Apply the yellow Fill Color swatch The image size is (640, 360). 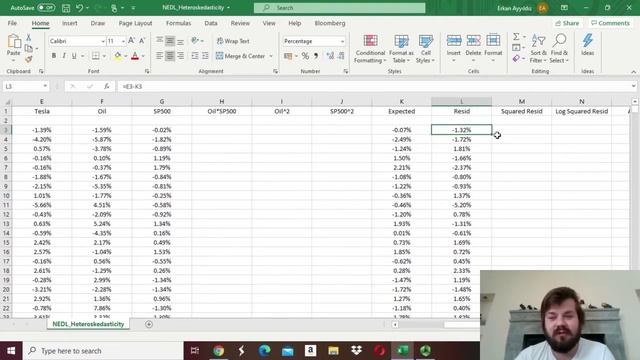(118, 56)
